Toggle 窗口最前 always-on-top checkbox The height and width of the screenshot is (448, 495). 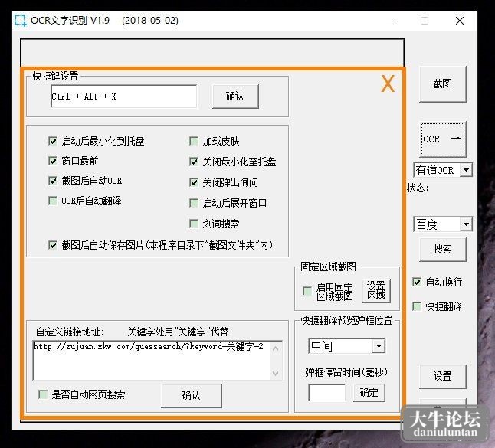[x=53, y=161]
